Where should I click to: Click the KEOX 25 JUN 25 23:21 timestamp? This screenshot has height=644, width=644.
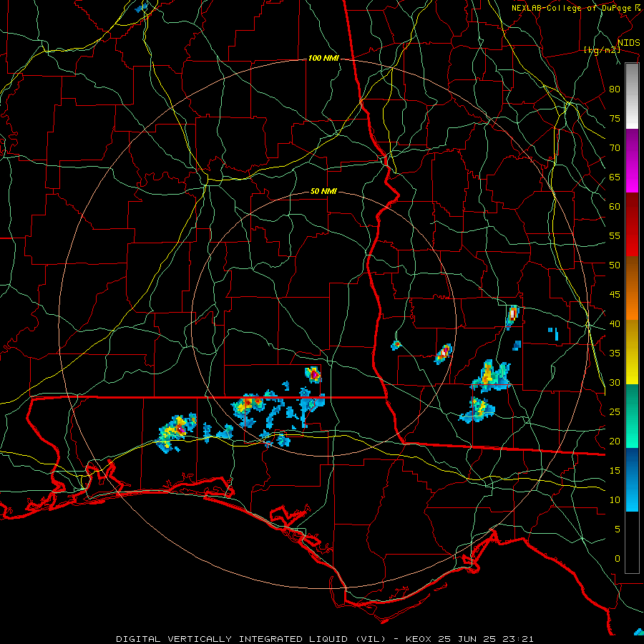[470, 639]
